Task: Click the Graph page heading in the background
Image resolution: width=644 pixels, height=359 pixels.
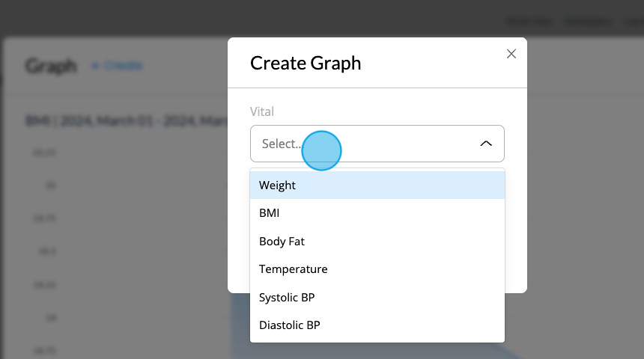Action: pyautogui.click(x=51, y=66)
